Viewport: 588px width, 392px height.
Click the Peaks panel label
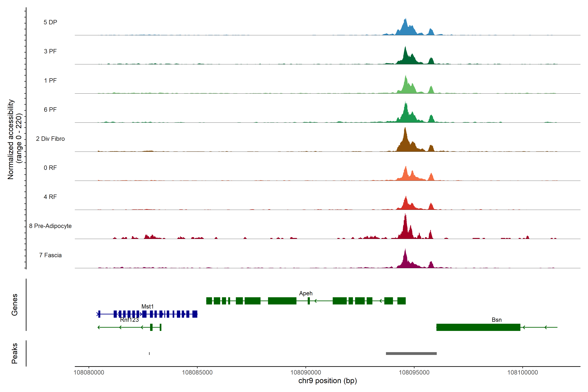[15, 353]
